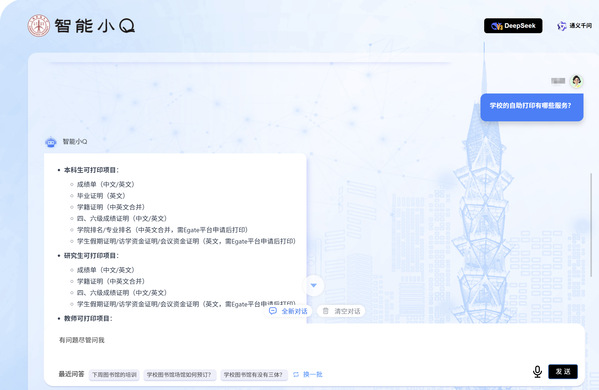This screenshot has width=599, height=390.
Task: Start a new chat with 全新对话
Action: 288,311
